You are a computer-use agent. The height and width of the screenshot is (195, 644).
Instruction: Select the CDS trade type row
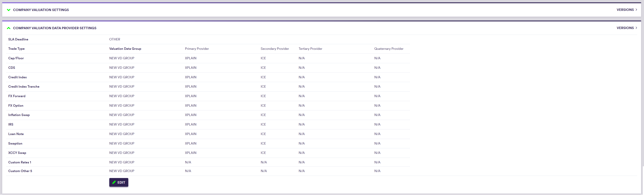coord(12,68)
